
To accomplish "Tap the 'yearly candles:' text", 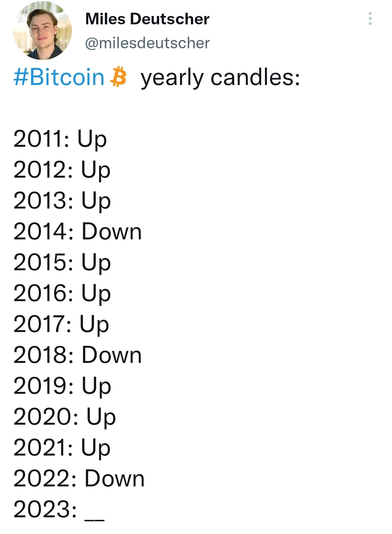I will (220, 78).
